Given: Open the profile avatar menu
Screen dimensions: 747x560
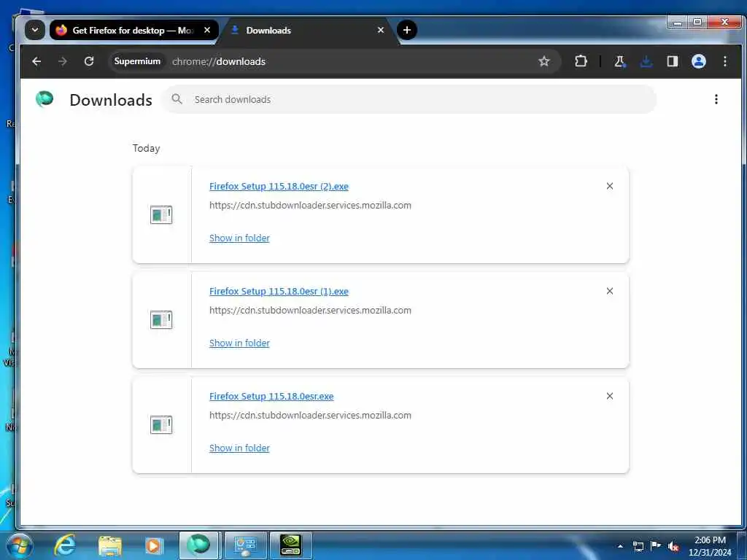Looking at the screenshot, I should tap(698, 61).
